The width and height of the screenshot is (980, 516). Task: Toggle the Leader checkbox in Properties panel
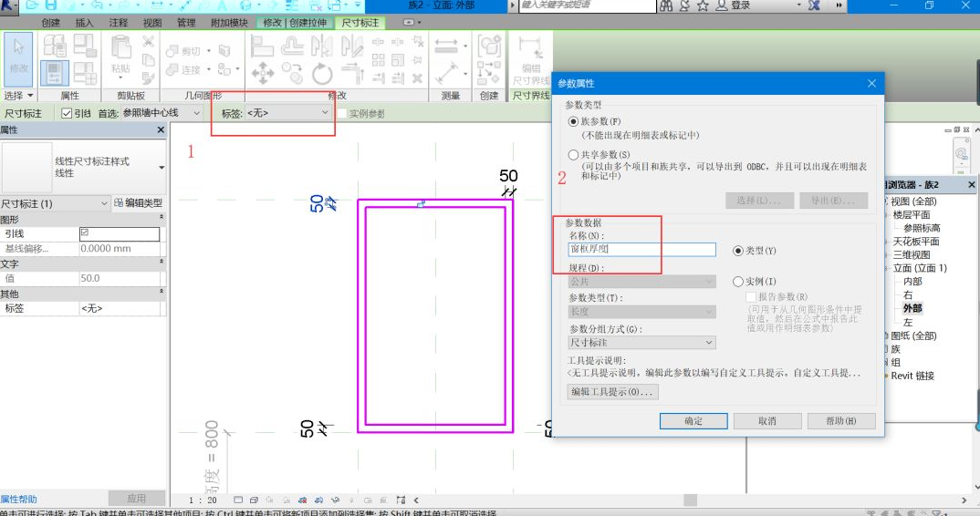85,232
